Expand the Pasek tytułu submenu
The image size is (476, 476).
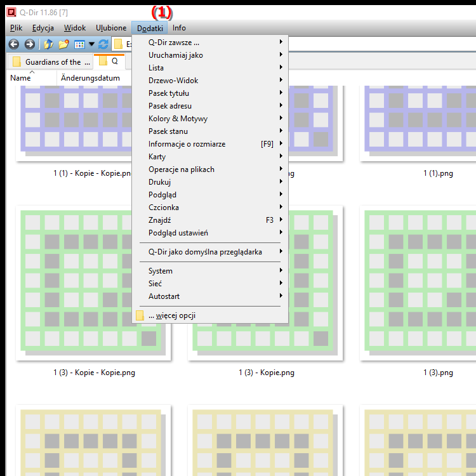[210, 93]
